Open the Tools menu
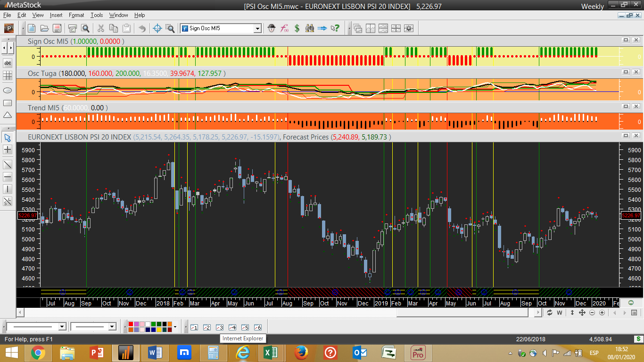 97,15
